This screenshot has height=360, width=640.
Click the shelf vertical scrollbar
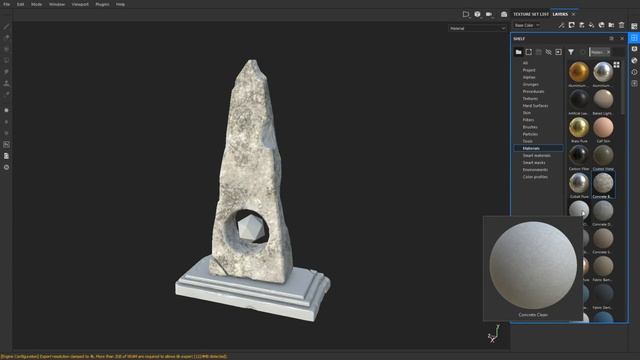tap(623, 88)
